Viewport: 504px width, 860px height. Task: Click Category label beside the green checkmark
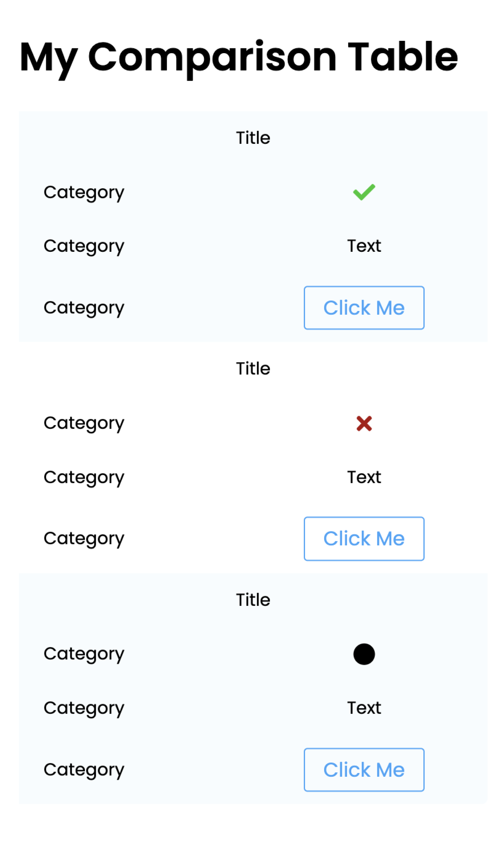pyautogui.click(x=84, y=193)
